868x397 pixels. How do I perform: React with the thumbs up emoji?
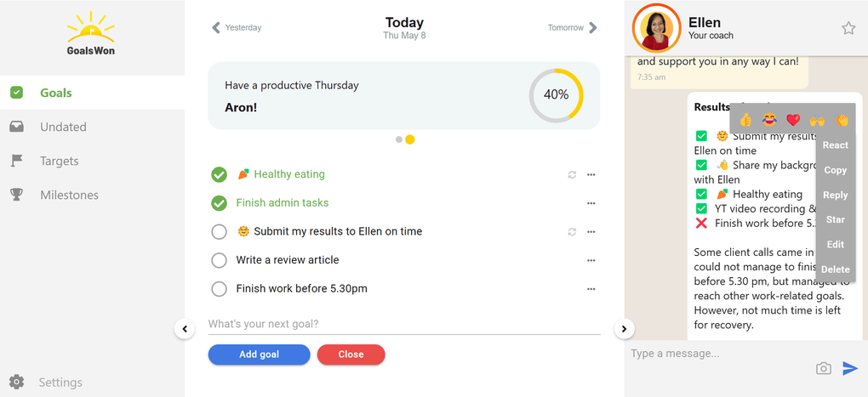click(x=745, y=120)
